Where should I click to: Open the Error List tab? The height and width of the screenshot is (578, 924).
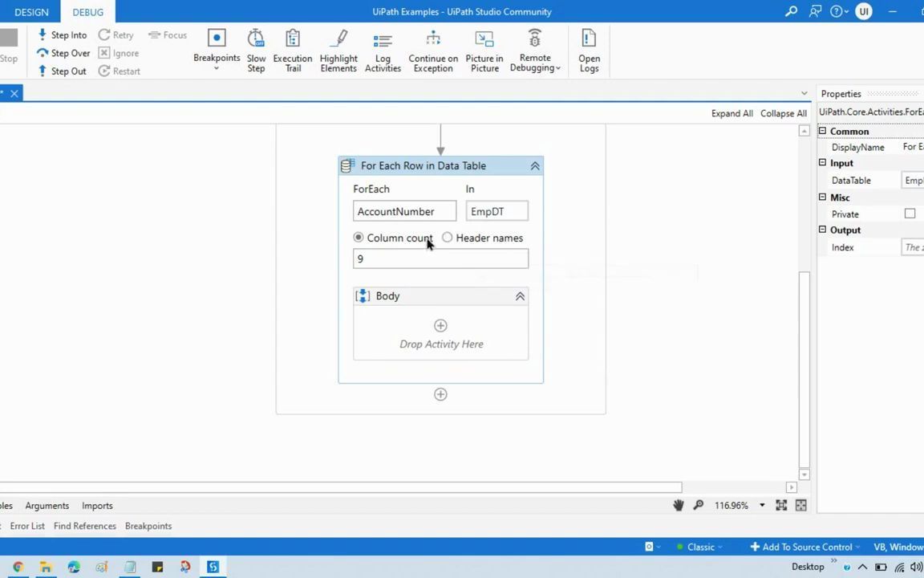(27, 526)
